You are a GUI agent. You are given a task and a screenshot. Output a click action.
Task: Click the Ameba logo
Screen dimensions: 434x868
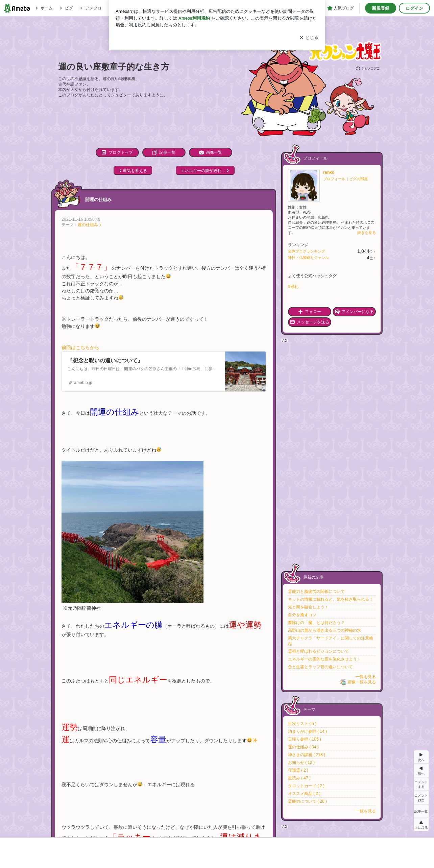(x=17, y=8)
